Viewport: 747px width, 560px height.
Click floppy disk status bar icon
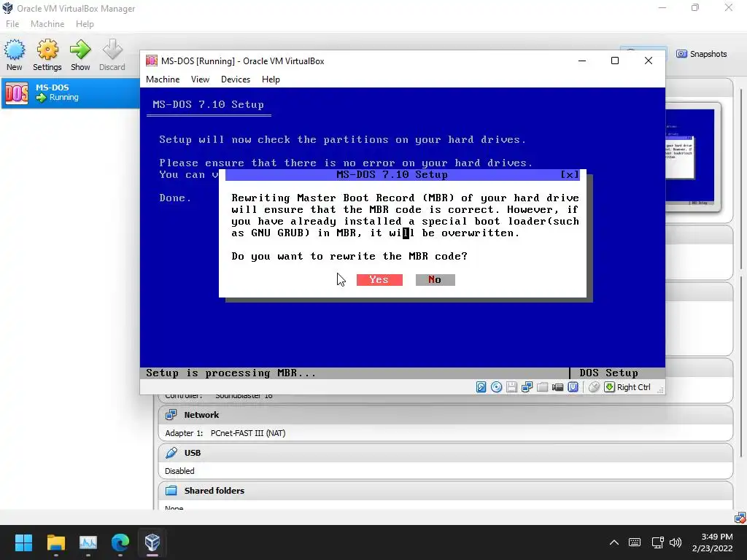(511, 387)
